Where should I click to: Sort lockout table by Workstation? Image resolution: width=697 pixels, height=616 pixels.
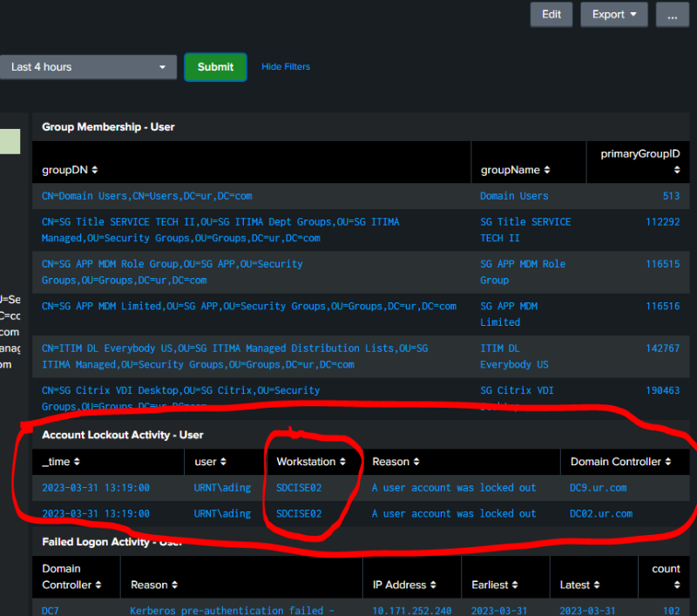coord(342,462)
